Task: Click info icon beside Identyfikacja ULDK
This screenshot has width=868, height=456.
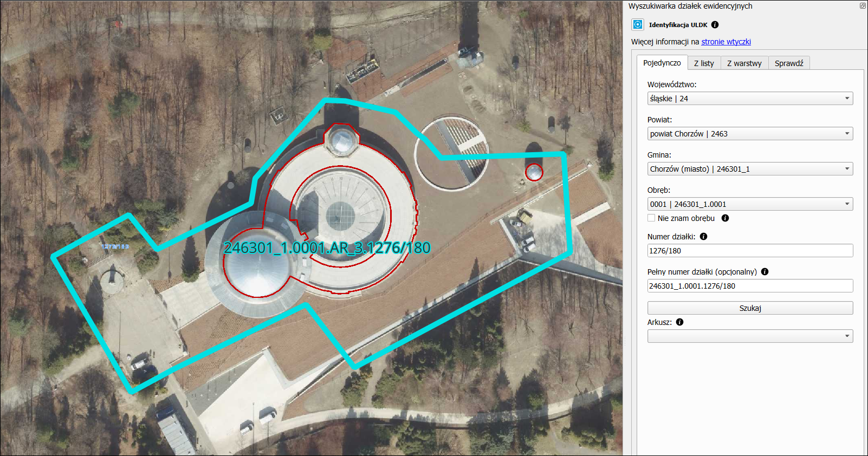Action: click(715, 24)
